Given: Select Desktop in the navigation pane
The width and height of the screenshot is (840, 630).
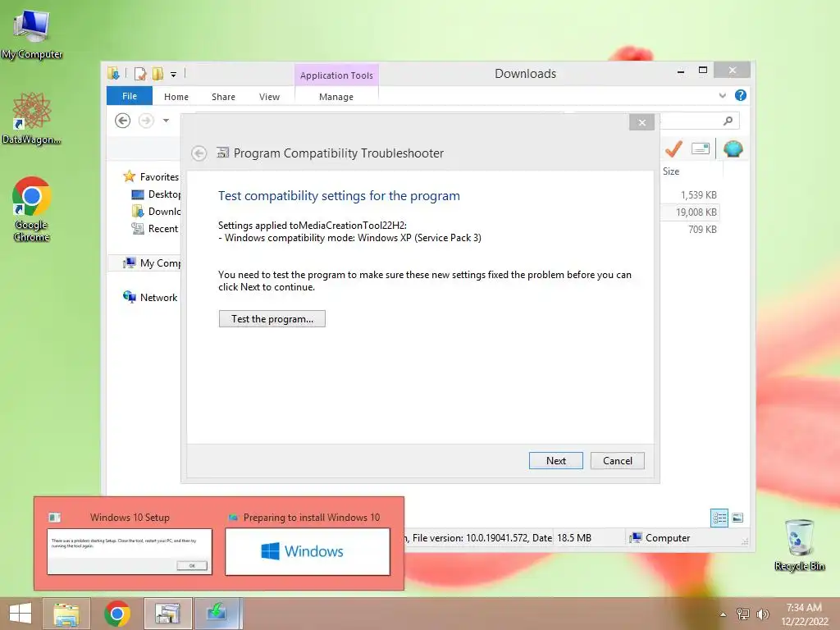Looking at the screenshot, I should [x=156, y=194].
